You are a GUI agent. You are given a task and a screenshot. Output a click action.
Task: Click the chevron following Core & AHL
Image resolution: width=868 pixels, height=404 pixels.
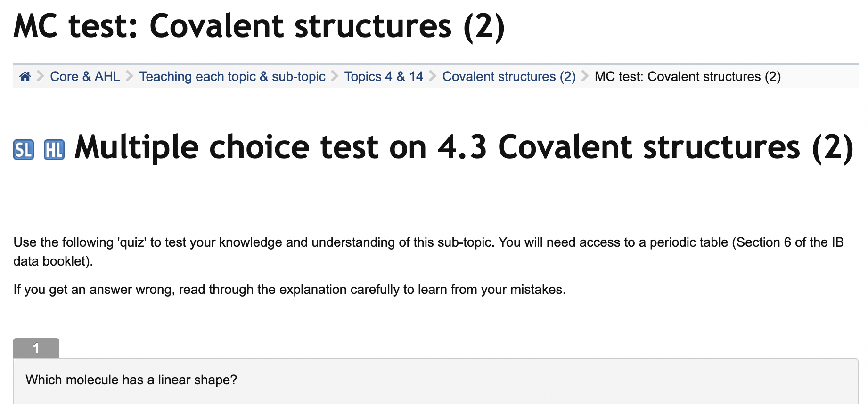pos(130,76)
